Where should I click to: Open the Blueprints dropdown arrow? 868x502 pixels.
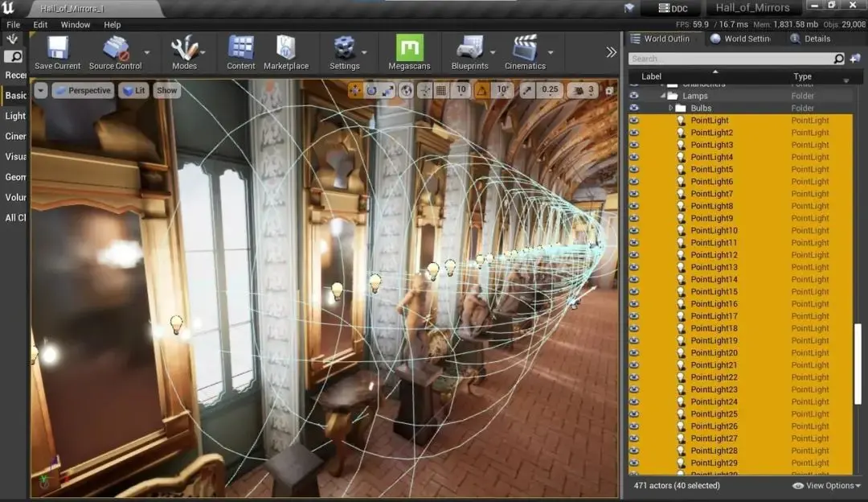click(x=493, y=52)
